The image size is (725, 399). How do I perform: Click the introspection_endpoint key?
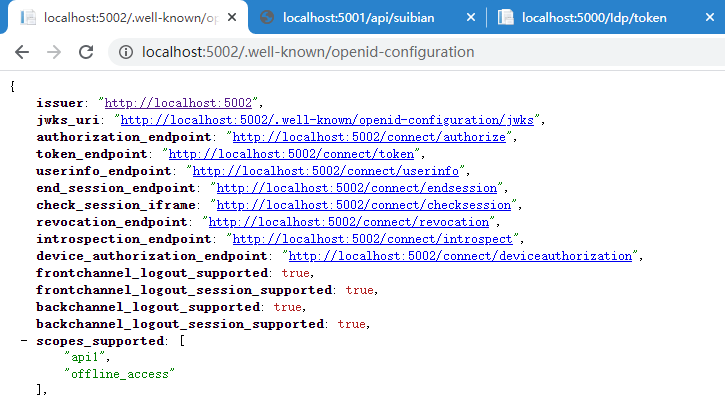pyautogui.click(x=123, y=239)
